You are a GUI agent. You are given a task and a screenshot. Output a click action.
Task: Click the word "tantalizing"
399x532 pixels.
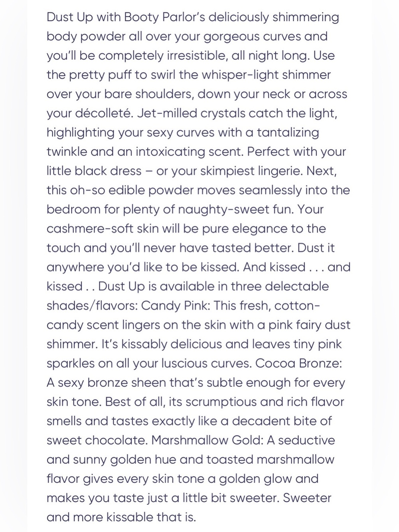[288, 133]
